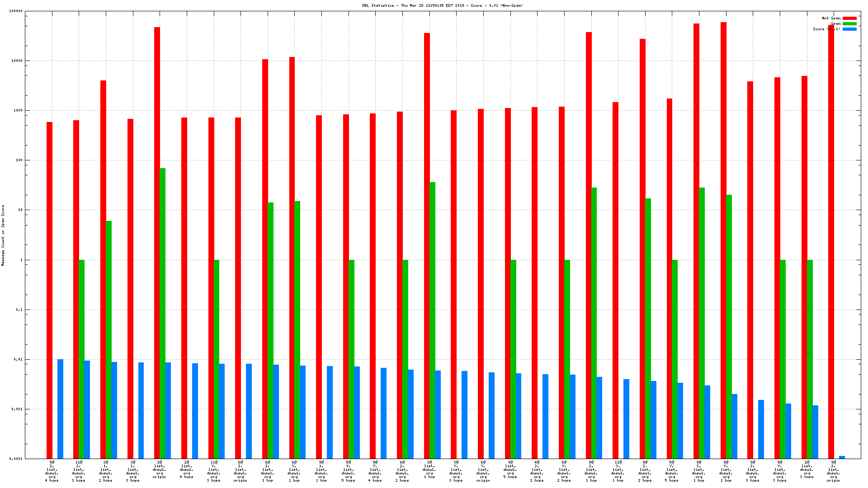Viewport: 868px width, 488px height.
Task: Click the green Spam legend swatch
Action: click(849, 24)
